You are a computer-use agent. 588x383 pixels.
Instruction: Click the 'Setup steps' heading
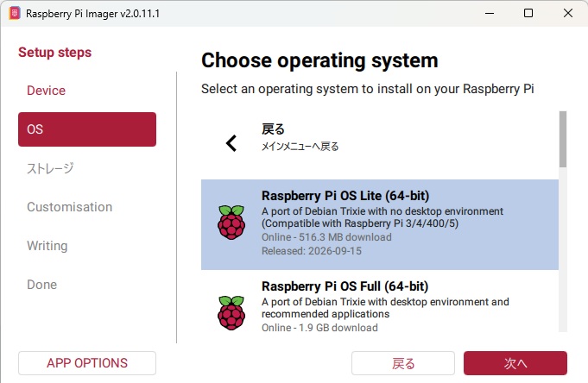54,53
